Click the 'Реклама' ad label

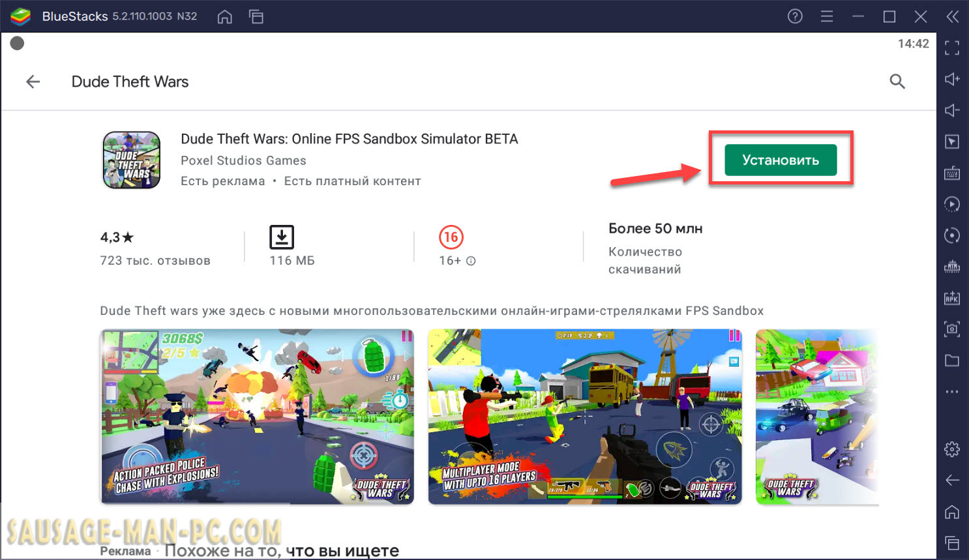125,552
